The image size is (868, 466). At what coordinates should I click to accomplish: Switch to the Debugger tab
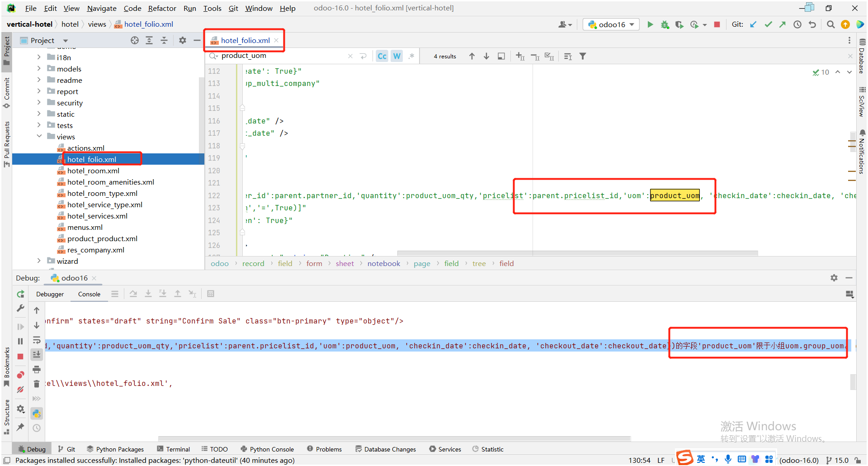tap(50, 294)
